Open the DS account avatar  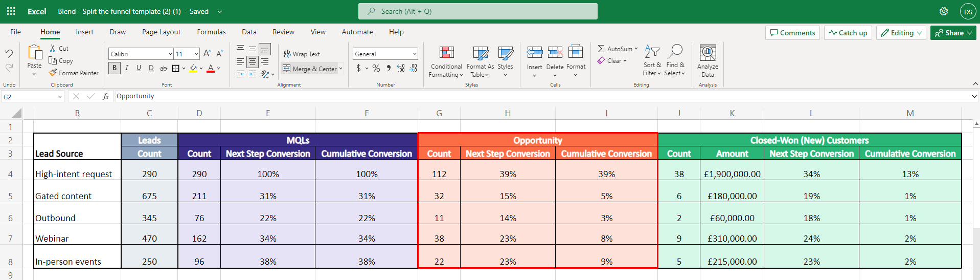click(x=968, y=11)
